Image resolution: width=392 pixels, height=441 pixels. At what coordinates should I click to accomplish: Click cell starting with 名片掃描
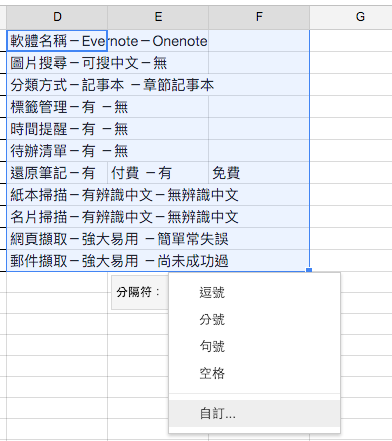tap(57, 217)
